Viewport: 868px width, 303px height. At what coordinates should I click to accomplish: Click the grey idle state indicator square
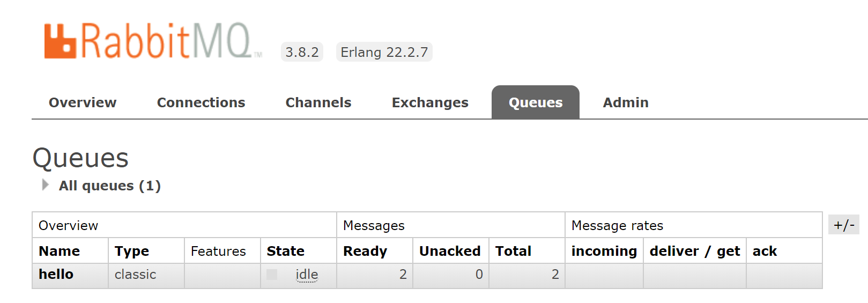[272, 275]
